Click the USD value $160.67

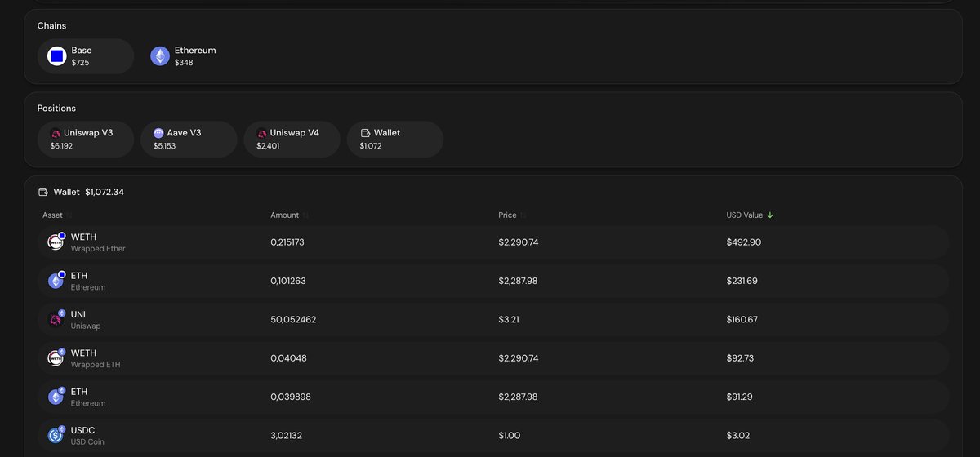[742, 320]
